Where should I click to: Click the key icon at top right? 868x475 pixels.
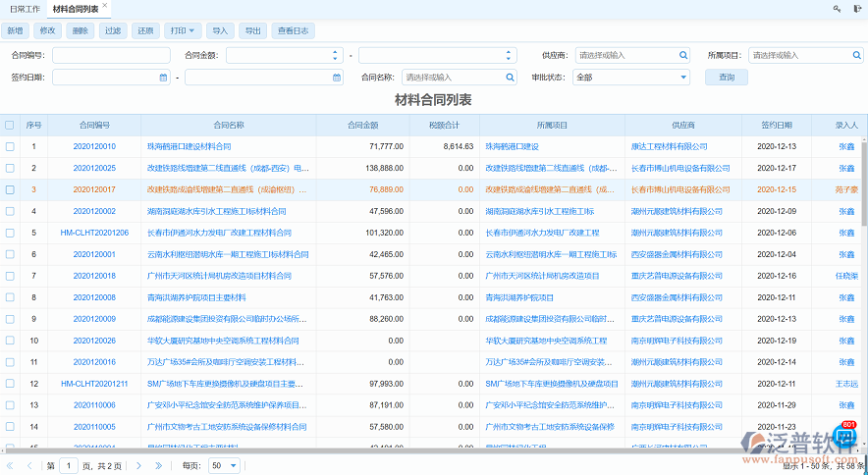click(x=838, y=9)
